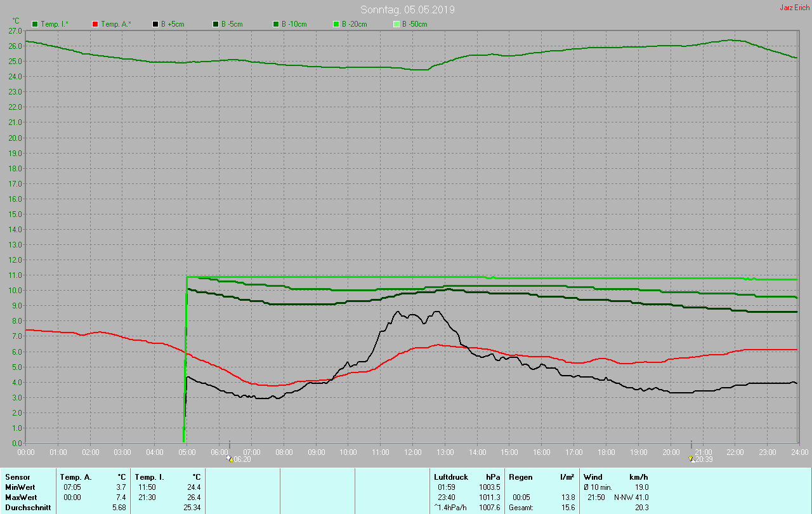This screenshot has width=812, height=514.
Task: Click the red Temp. A.* legend square
Action: (x=95, y=24)
